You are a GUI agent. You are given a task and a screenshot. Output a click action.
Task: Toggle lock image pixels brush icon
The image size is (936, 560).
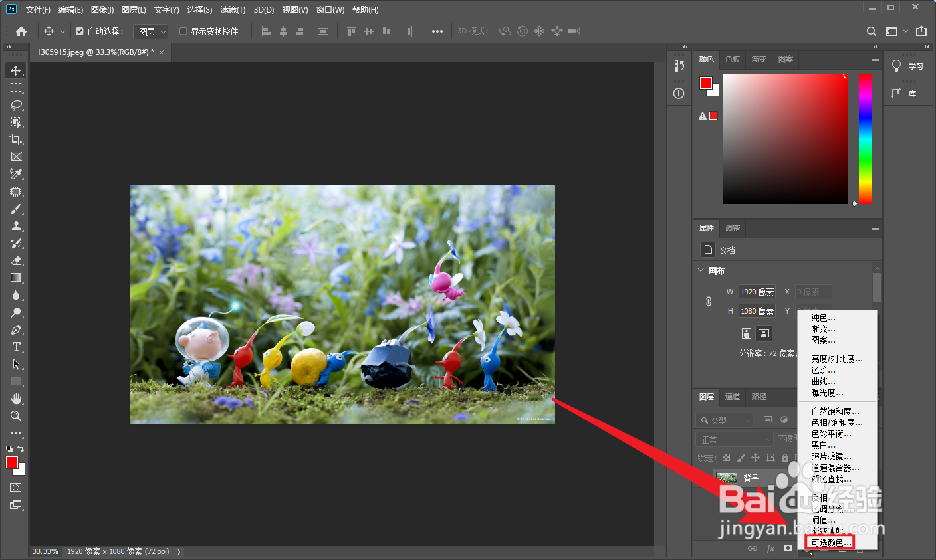pos(741,458)
